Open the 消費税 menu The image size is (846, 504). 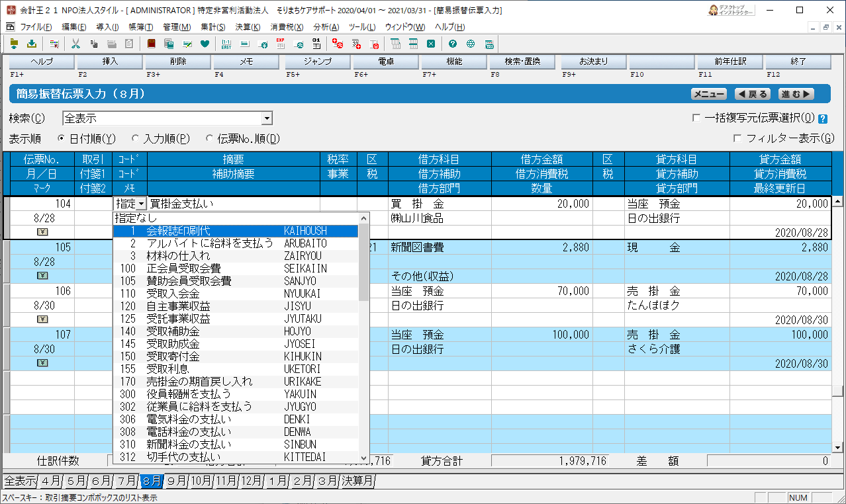(x=287, y=27)
